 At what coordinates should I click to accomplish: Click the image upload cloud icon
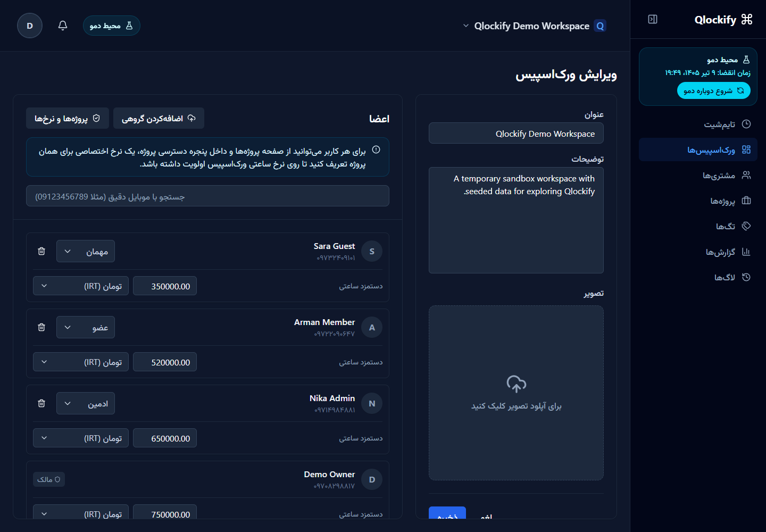tap(516, 384)
